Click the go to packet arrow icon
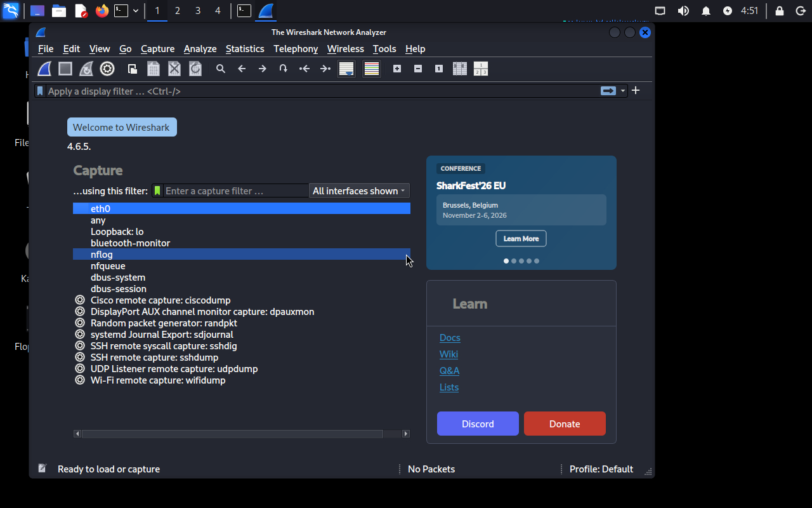812x508 pixels. pos(283,69)
